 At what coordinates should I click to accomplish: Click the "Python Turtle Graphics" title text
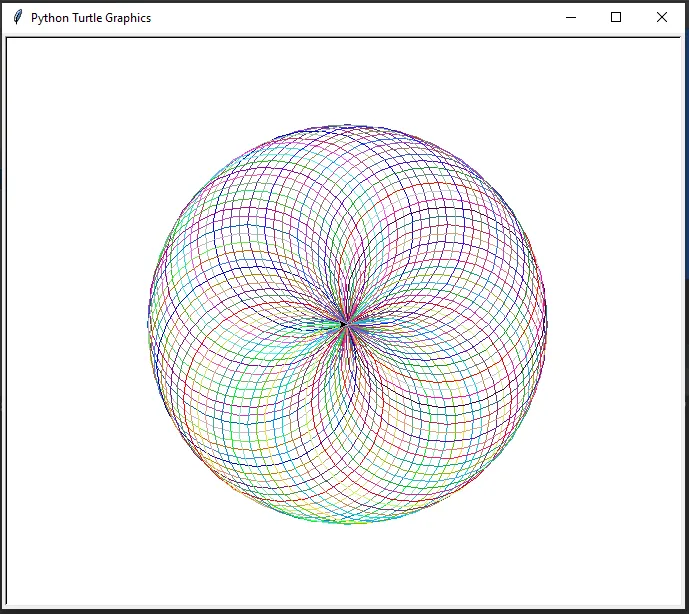(91, 18)
